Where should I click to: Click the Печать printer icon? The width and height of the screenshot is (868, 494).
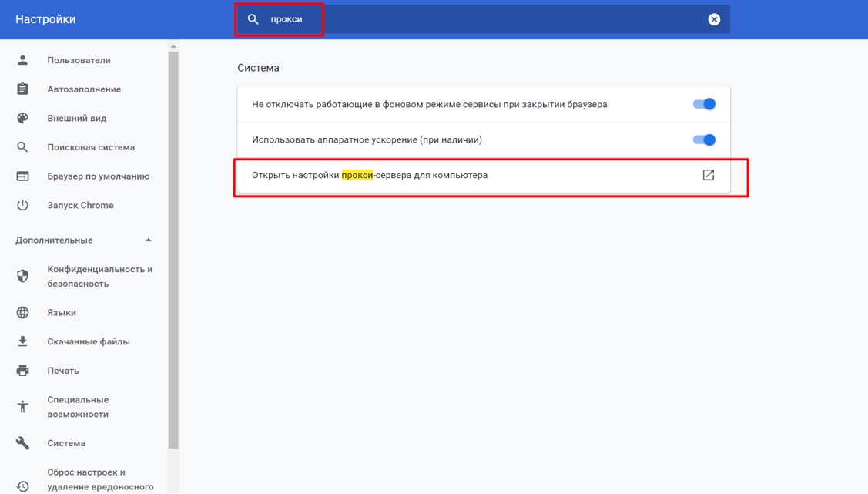(x=22, y=371)
